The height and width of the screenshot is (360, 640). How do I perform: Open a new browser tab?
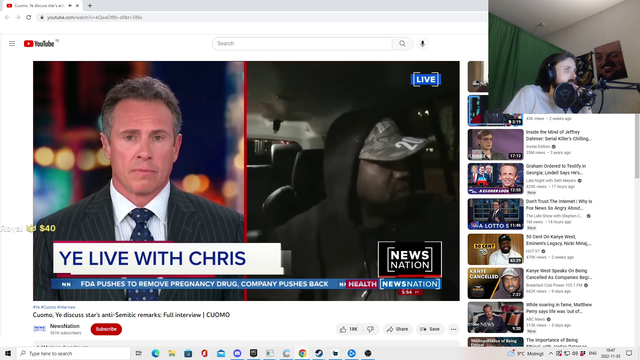90,6
